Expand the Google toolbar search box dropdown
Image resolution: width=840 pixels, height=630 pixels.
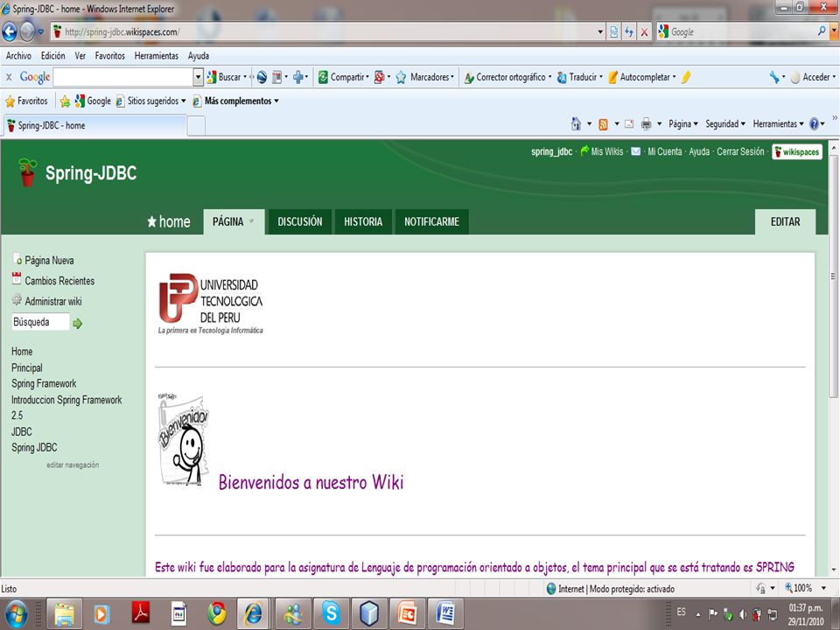(198, 77)
